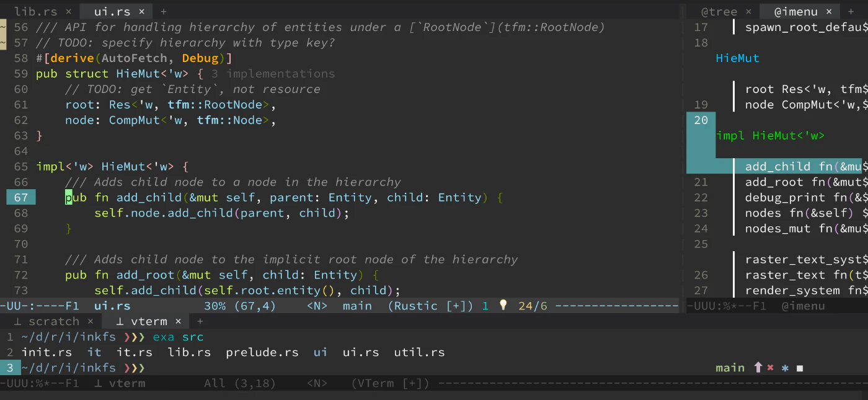Click 'main' branch in ui.rs modeline
Viewport: 868px width, 400px height.
pyautogui.click(x=357, y=306)
